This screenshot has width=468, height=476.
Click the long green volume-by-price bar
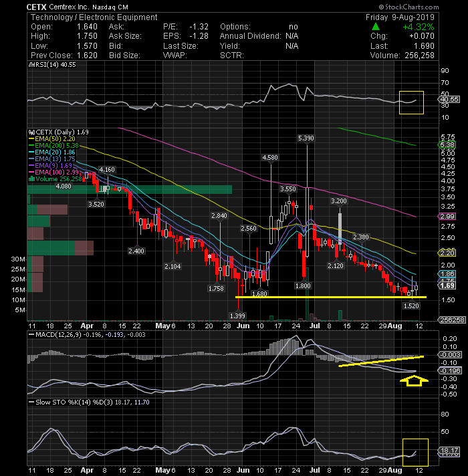coord(130,190)
